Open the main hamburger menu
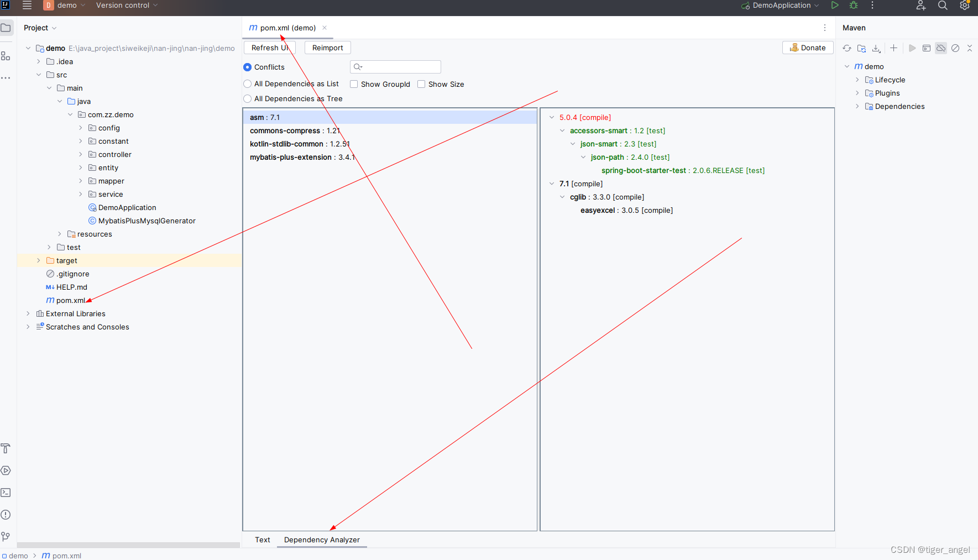Screen dimensions: 978x560 coord(27,6)
